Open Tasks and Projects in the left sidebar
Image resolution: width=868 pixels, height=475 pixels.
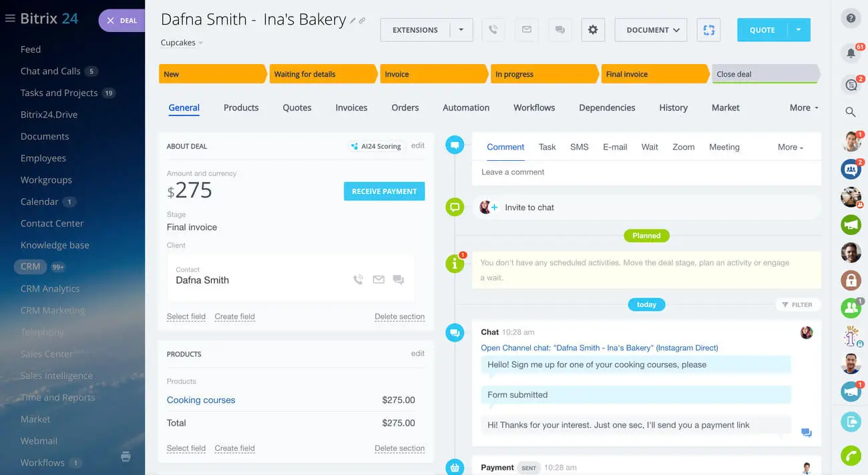tap(59, 93)
